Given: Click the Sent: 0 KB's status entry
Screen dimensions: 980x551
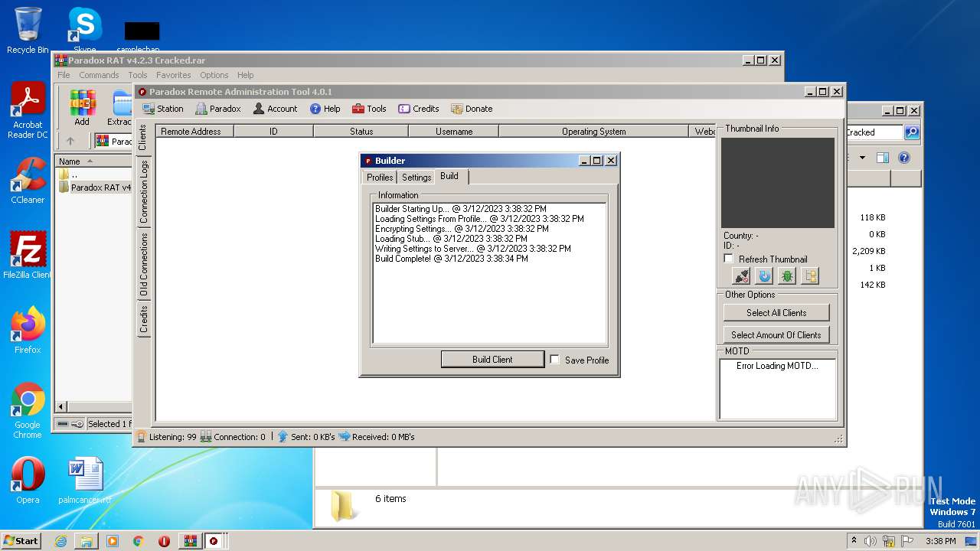Looking at the screenshot, I should point(305,437).
